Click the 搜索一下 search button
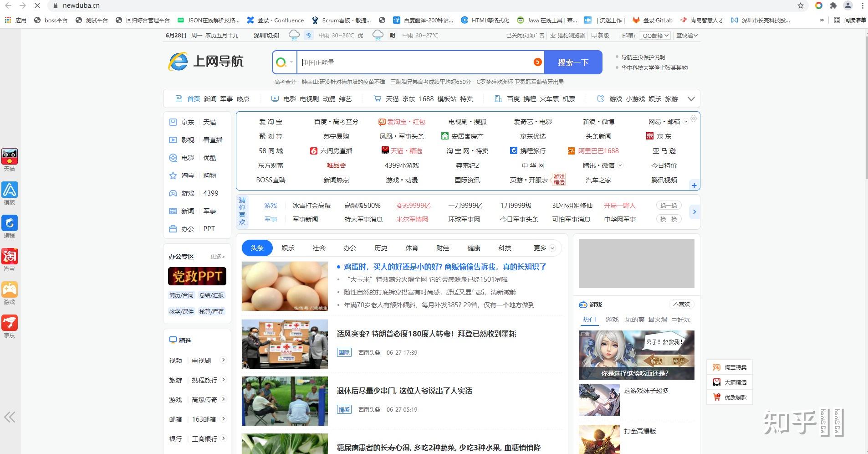The image size is (868, 454). pos(573,62)
